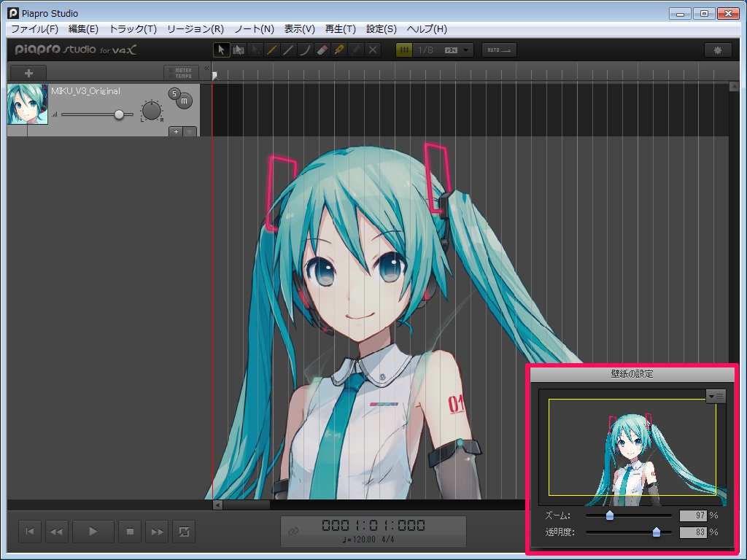Open the ファイル(F) menu
Screen dimensions: 747x560
click(x=34, y=29)
